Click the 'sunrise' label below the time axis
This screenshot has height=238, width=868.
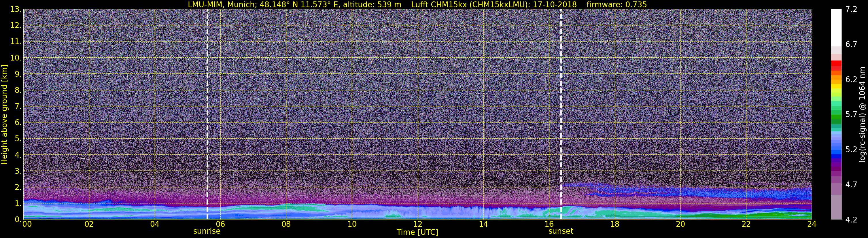tap(207, 231)
